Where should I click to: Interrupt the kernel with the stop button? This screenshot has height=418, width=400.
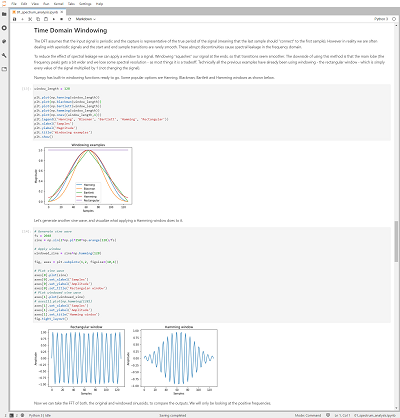62,19
